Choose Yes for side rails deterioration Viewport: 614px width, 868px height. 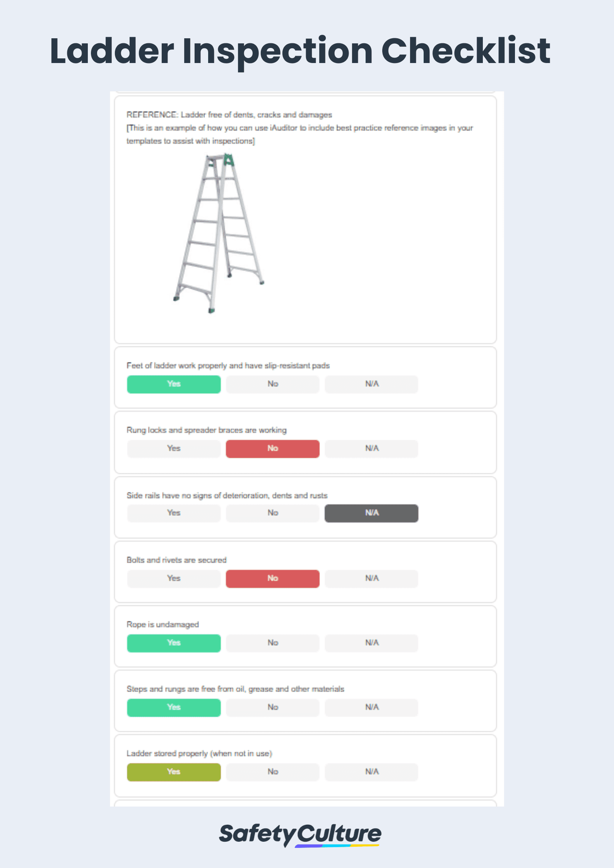point(174,513)
